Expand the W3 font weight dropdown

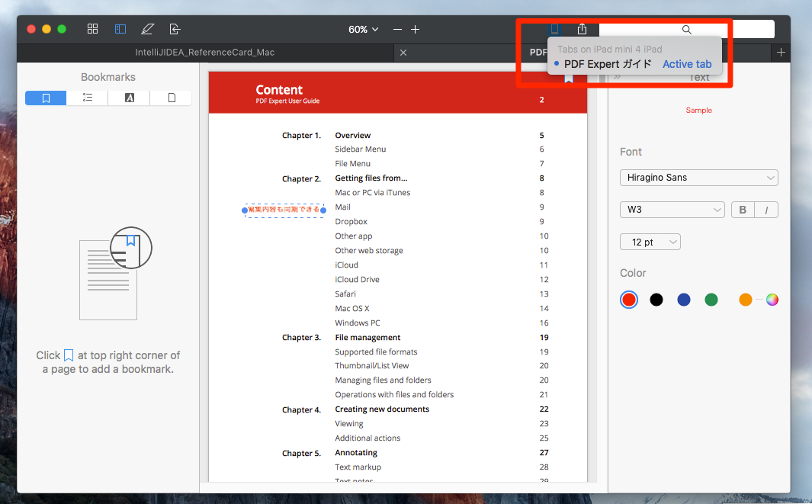[672, 210]
